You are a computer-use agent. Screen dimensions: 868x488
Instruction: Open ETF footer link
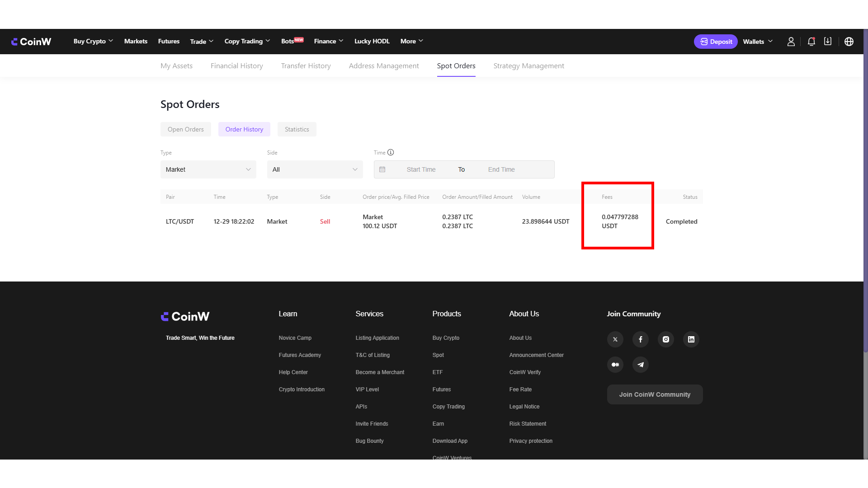[438, 372]
